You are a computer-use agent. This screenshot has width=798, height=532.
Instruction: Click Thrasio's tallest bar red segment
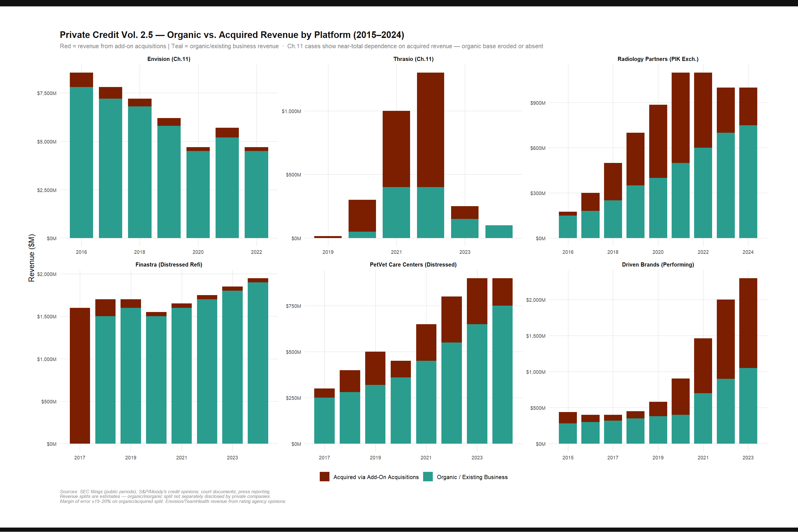(430, 130)
